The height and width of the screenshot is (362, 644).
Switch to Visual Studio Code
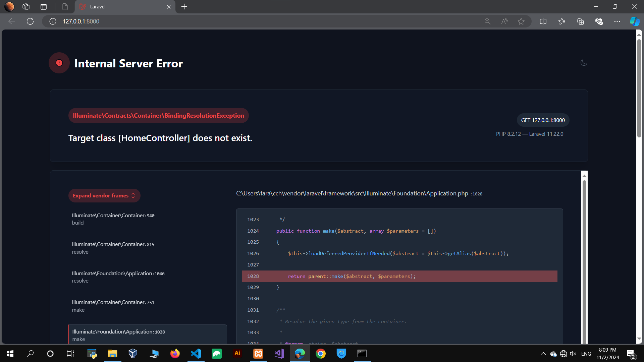point(196,353)
